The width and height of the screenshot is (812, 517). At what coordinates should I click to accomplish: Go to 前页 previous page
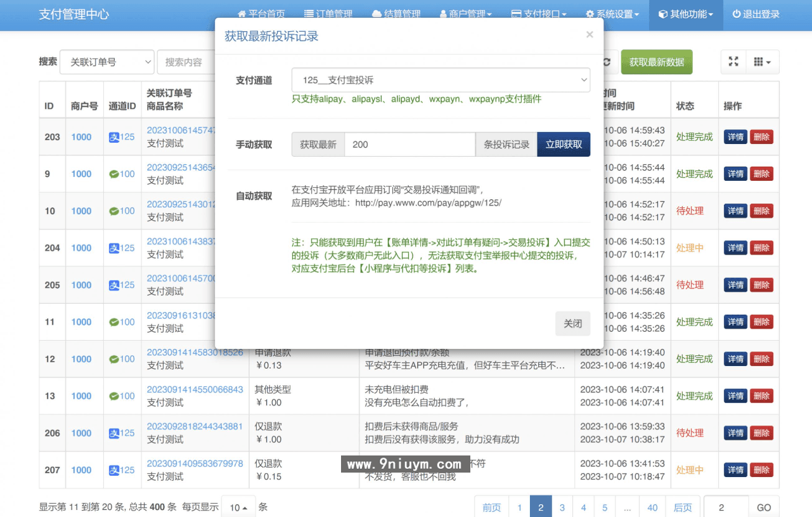491,507
